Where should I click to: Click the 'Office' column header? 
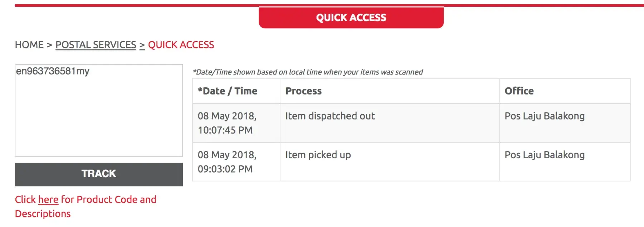pos(519,91)
